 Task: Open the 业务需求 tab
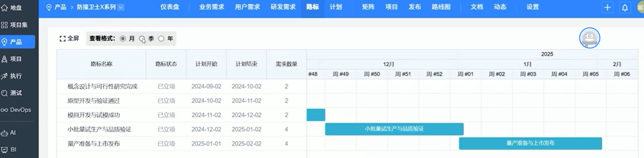[211, 7]
